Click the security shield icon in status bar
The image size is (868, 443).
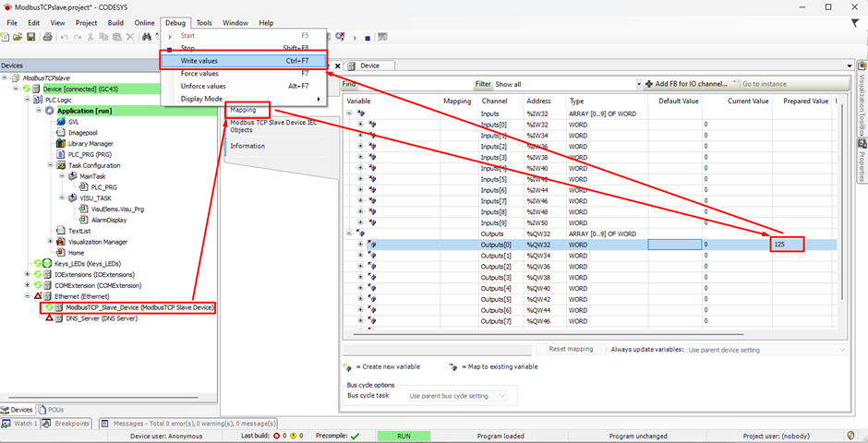(852, 436)
